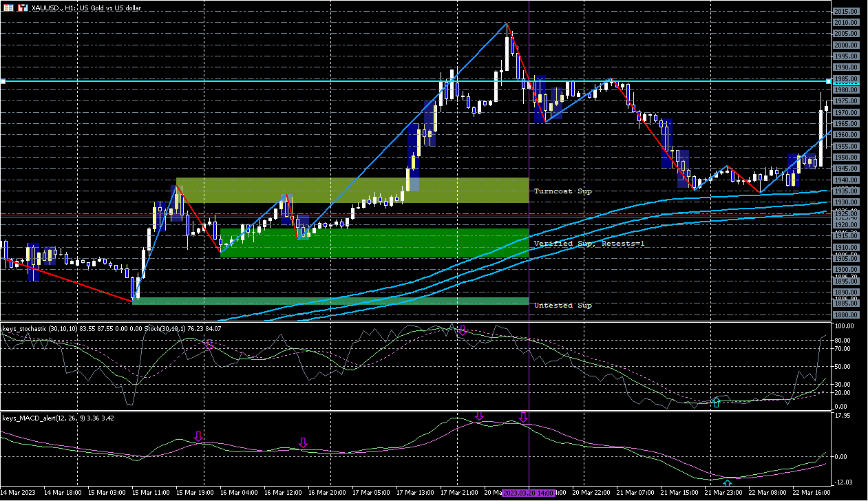Click the '20 Mar 22:00' time axis label

pyautogui.click(x=591, y=493)
